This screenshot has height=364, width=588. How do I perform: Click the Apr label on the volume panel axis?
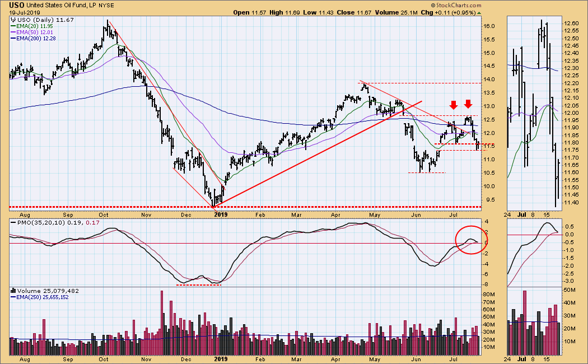tap(335, 359)
